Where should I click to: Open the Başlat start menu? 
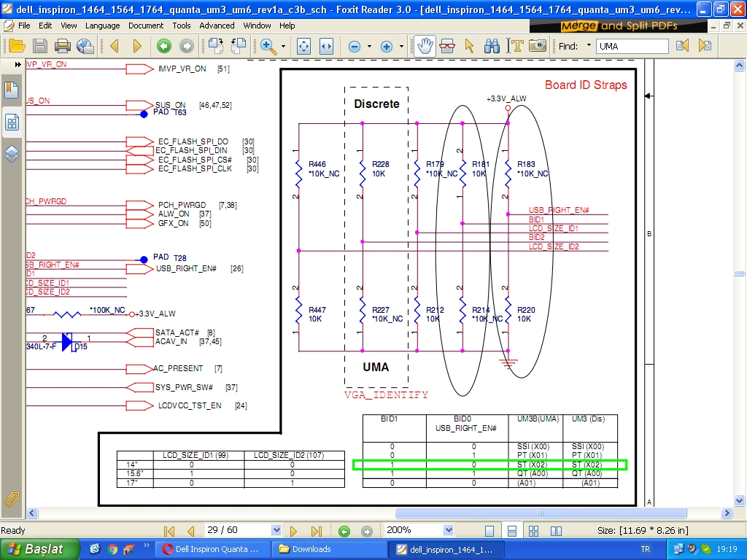tap(39, 549)
